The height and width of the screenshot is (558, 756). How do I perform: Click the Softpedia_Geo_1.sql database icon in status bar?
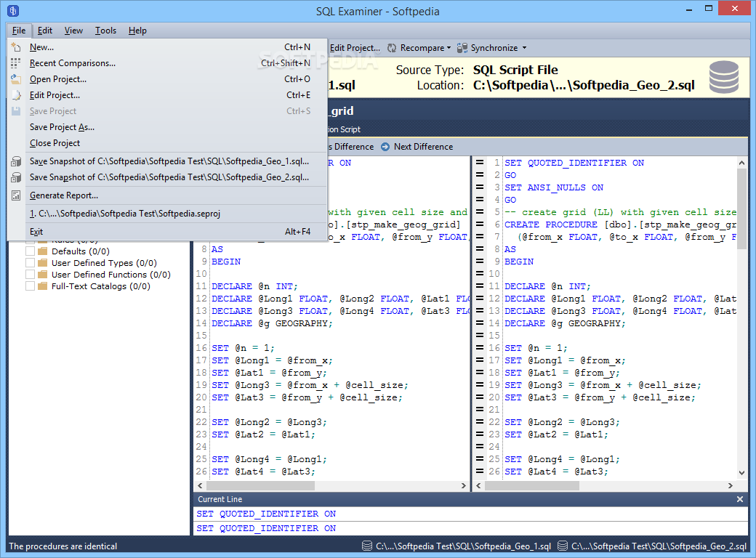367,546
